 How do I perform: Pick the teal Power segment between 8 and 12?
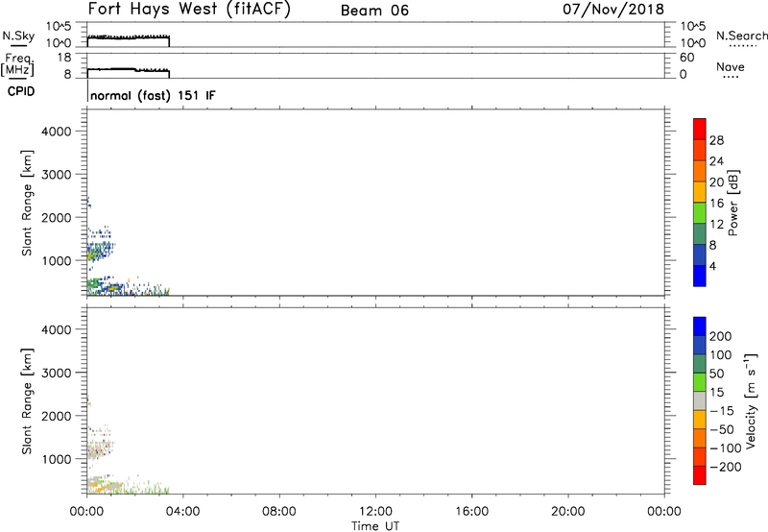click(700, 234)
